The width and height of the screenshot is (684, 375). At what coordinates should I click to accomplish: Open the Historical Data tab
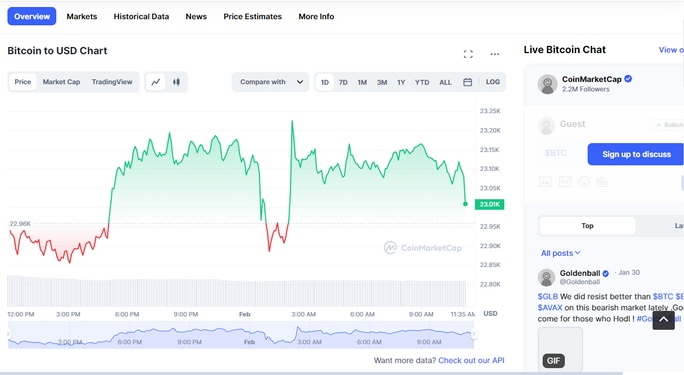tap(141, 17)
